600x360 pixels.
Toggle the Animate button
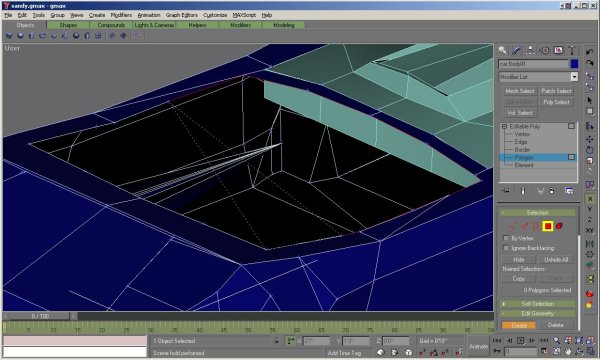pos(479,346)
